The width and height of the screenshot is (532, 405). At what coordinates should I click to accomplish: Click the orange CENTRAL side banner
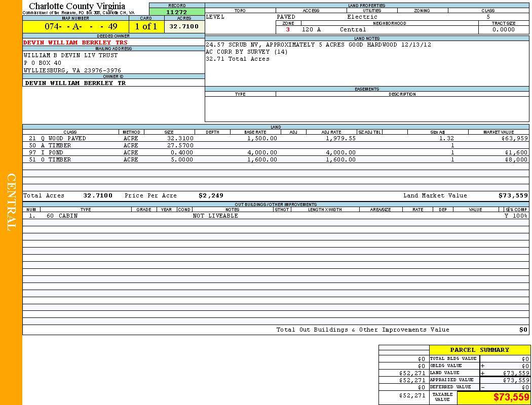(x=11, y=202)
